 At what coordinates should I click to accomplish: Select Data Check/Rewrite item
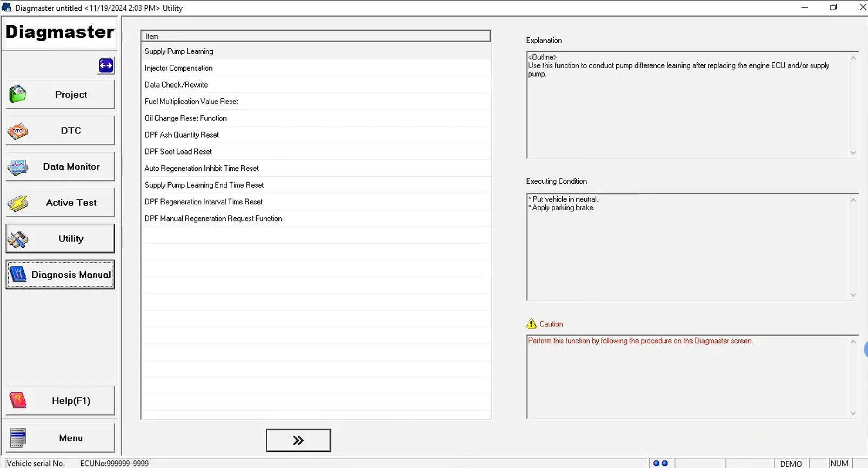pos(316,85)
